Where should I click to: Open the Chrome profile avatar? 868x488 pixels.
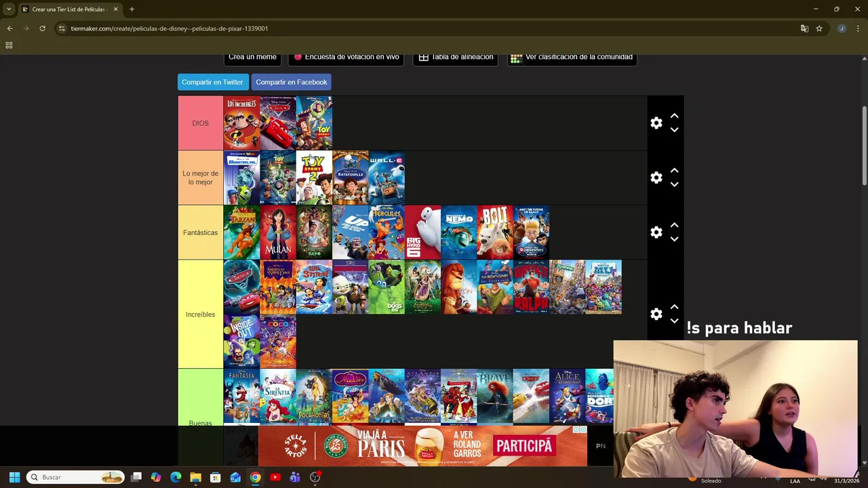842,28
